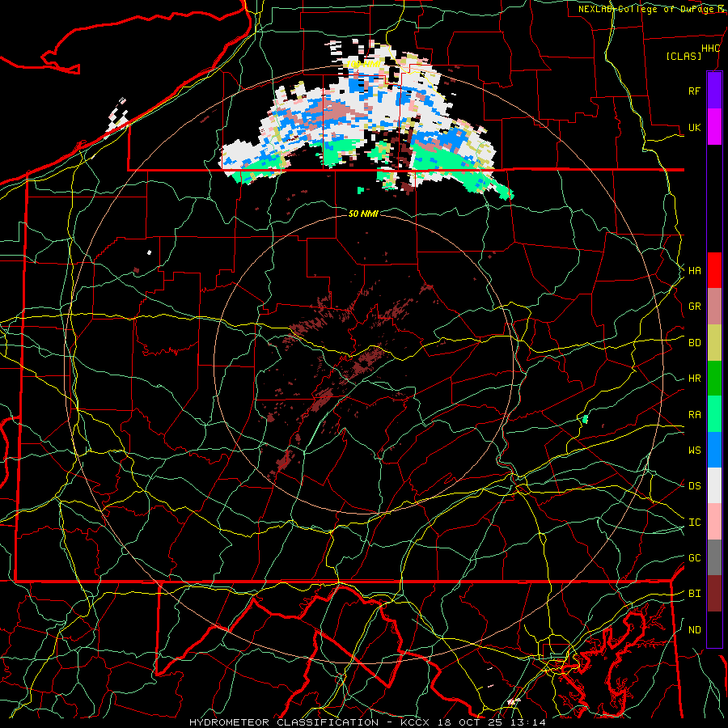Click the GR legend label
Screen dimensions: 728x728
(694, 307)
